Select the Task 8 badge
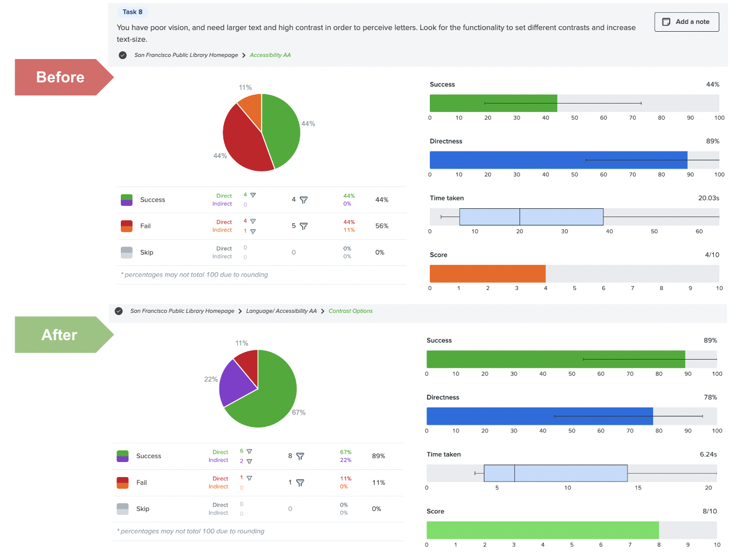Viewport: 736px width, 560px height. pyautogui.click(x=133, y=12)
